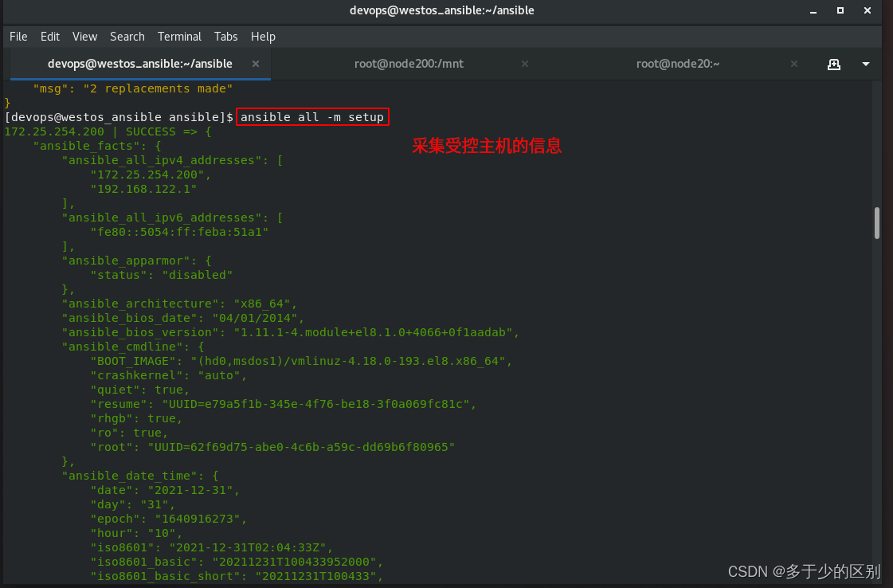Close the root@node20:~ tab
This screenshot has width=893, height=588.
(794, 64)
